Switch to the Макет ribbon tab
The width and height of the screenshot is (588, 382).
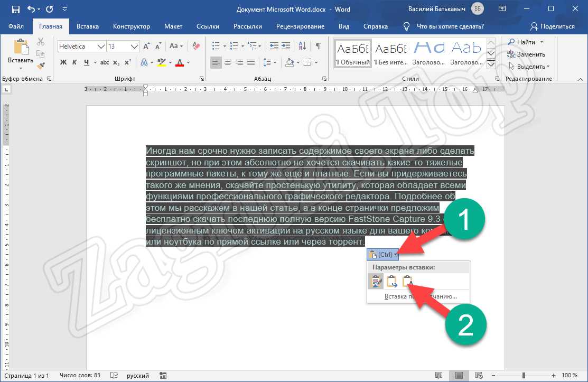tap(173, 26)
